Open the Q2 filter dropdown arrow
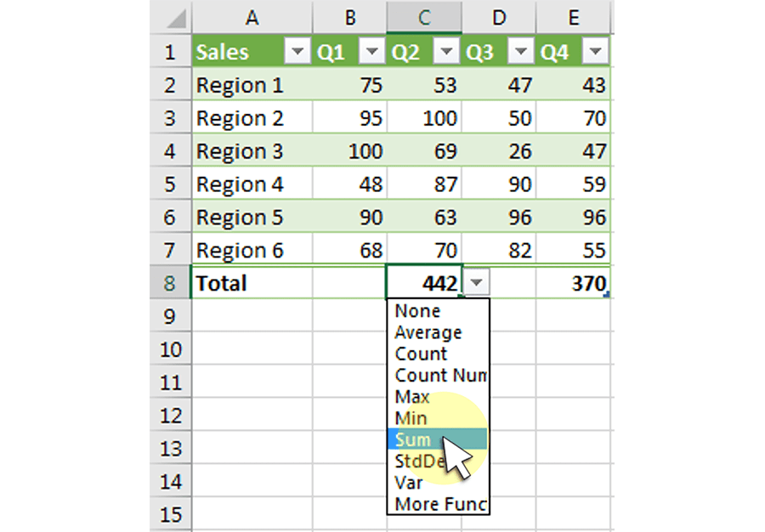 point(446,51)
